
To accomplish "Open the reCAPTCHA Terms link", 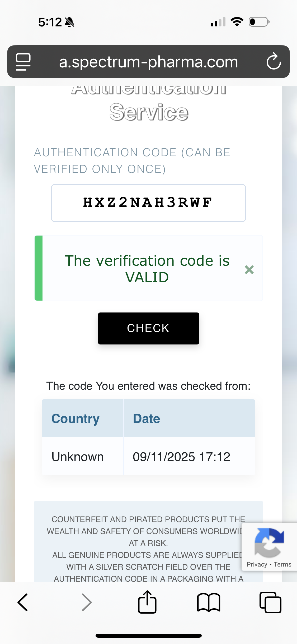I will (282, 564).
